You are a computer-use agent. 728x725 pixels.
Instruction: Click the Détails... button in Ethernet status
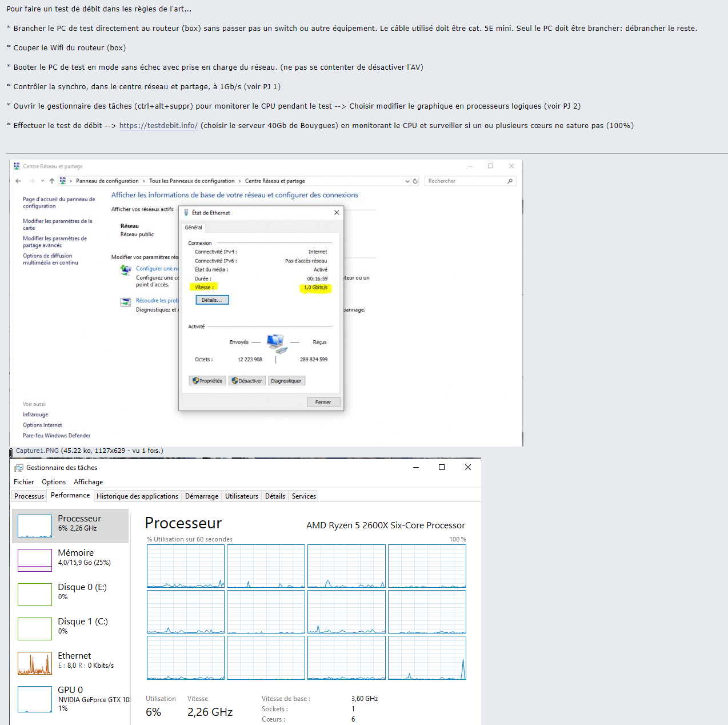(x=212, y=300)
